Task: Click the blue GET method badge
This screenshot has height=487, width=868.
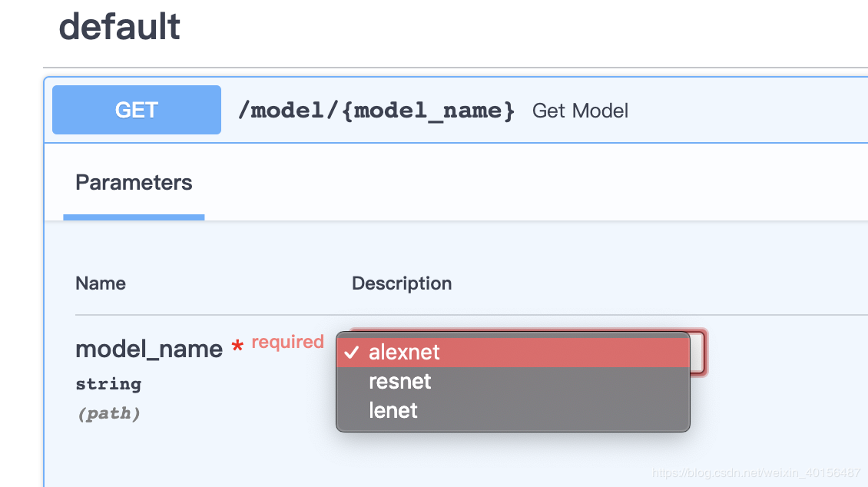Action: point(137,110)
